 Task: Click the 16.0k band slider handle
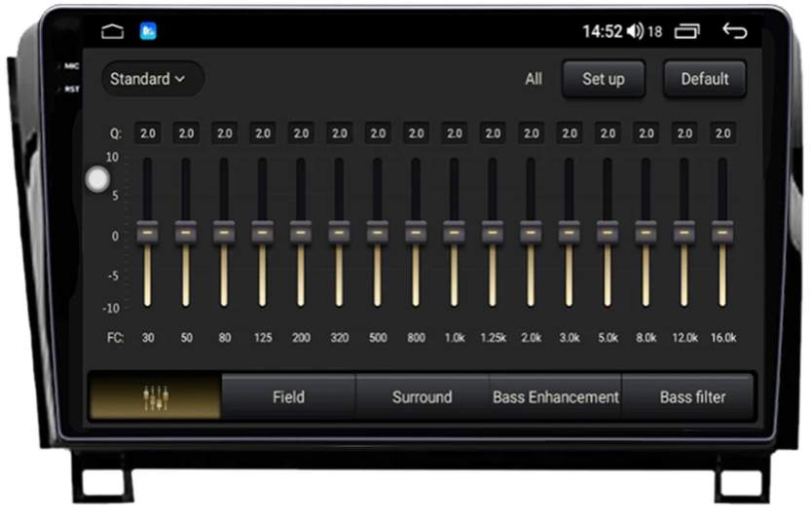[x=722, y=233]
